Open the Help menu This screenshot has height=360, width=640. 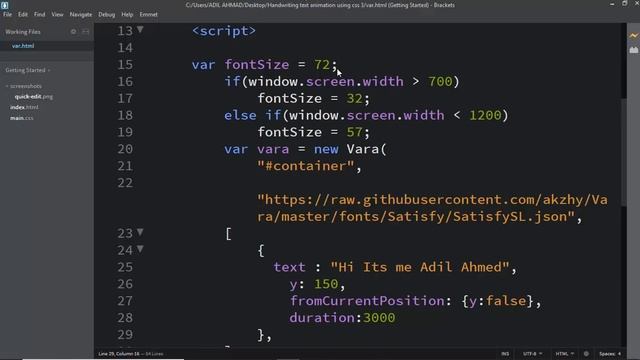point(127,14)
